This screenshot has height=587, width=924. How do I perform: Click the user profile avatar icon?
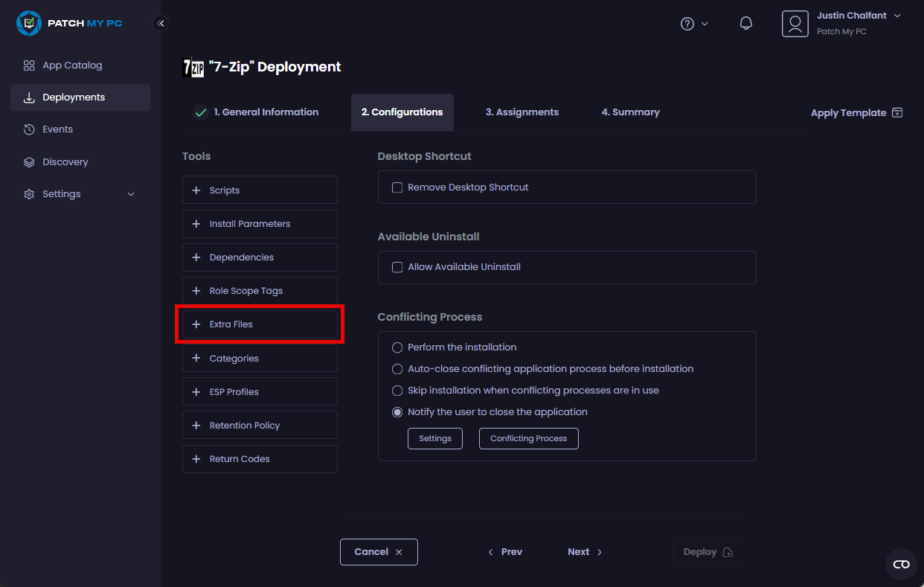795,24
